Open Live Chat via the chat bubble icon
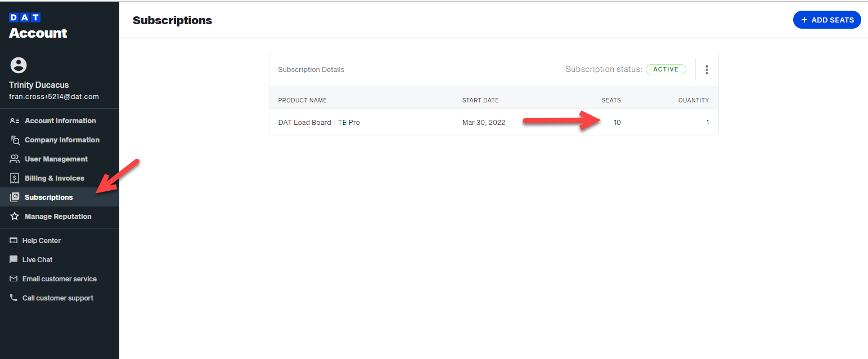Screen dimensions: 868x359 [x=14, y=259]
